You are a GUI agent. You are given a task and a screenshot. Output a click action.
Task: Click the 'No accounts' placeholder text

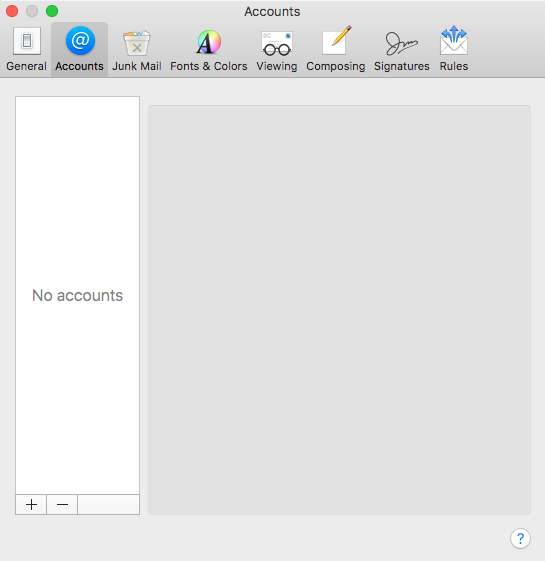pos(77,296)
